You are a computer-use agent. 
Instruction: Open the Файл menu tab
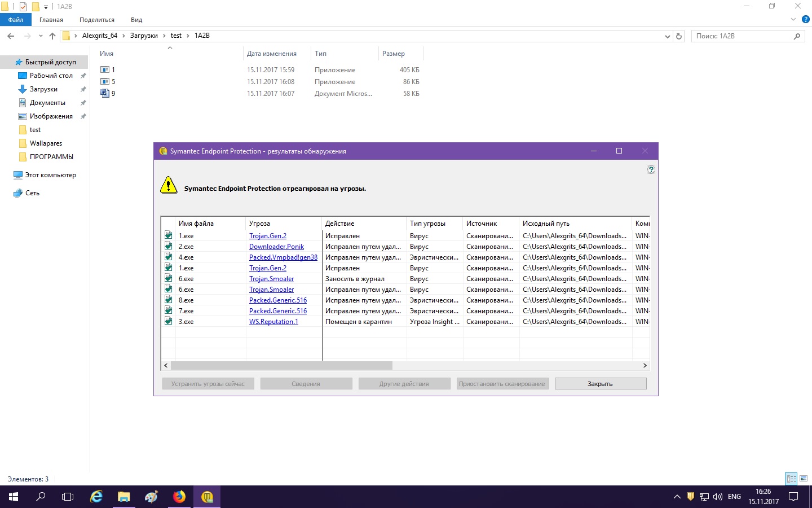pyautogui.click(x=16, y=20)
